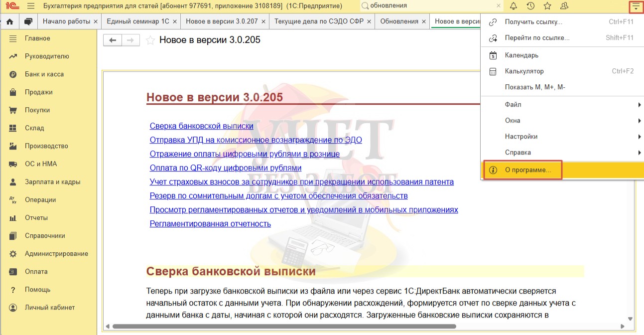Open Калькулятор from the menu
The image size is (644, 335).
click(562, 71)
